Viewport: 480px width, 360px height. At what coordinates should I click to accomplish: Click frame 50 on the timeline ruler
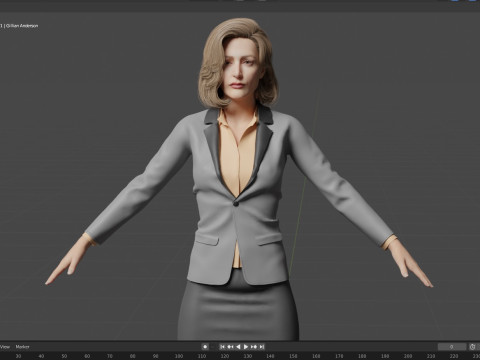pos(64,356)
